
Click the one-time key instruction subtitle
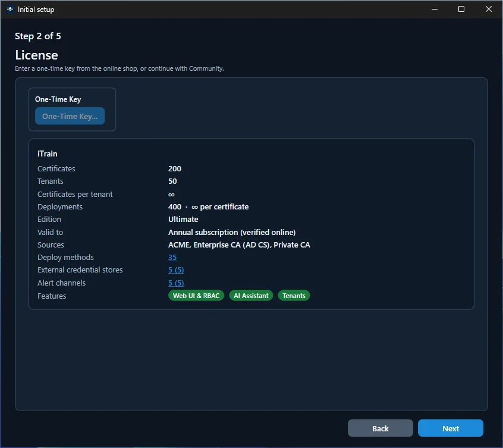point(120,68)
